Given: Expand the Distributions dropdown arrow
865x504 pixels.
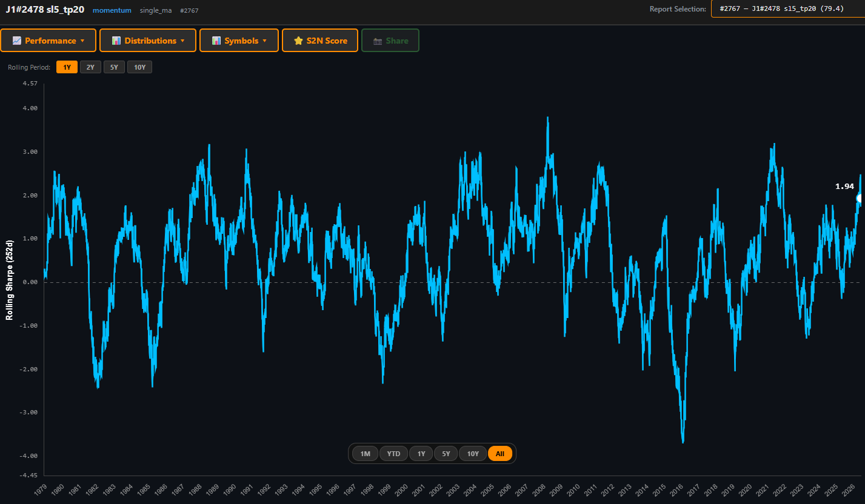Looking at the screenshot, I should (182, 41).
